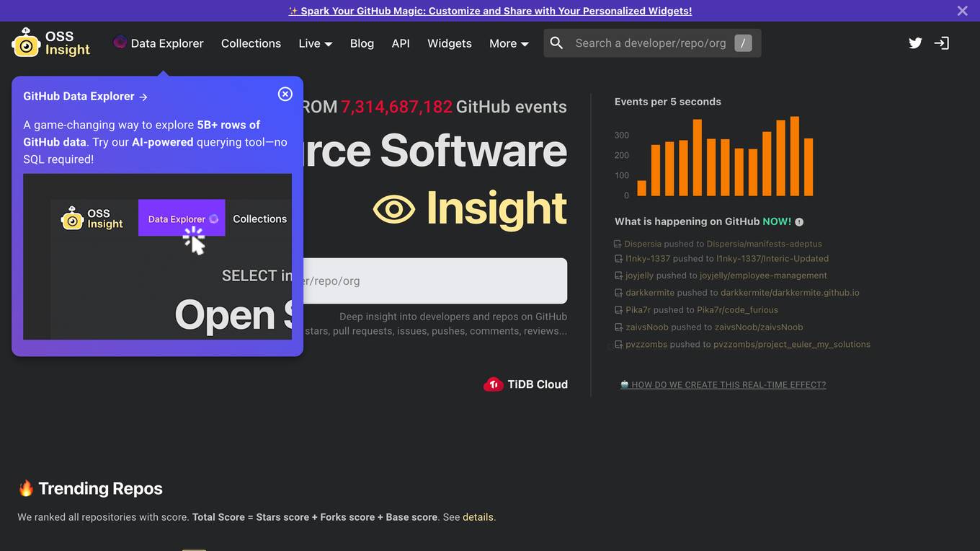Click the info icon next to NOW!
The width and height of the screenshot is (980, 551).
[799, 222]
